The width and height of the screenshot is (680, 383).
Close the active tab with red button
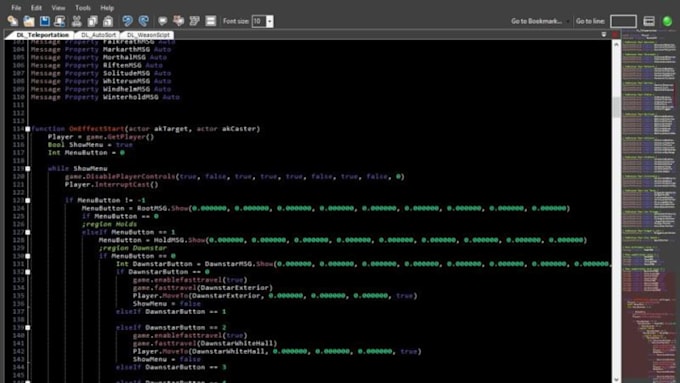click(x=615, y=34)
